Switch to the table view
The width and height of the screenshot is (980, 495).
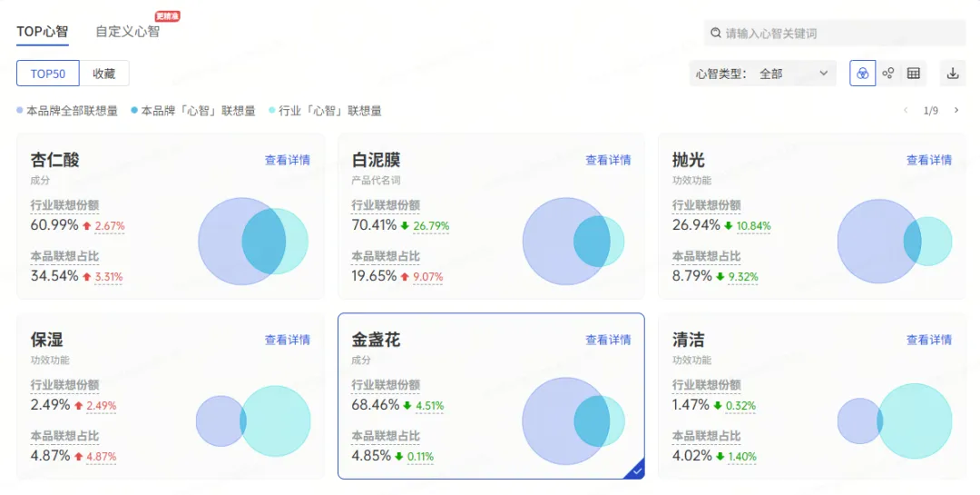[x=914, y=74]
